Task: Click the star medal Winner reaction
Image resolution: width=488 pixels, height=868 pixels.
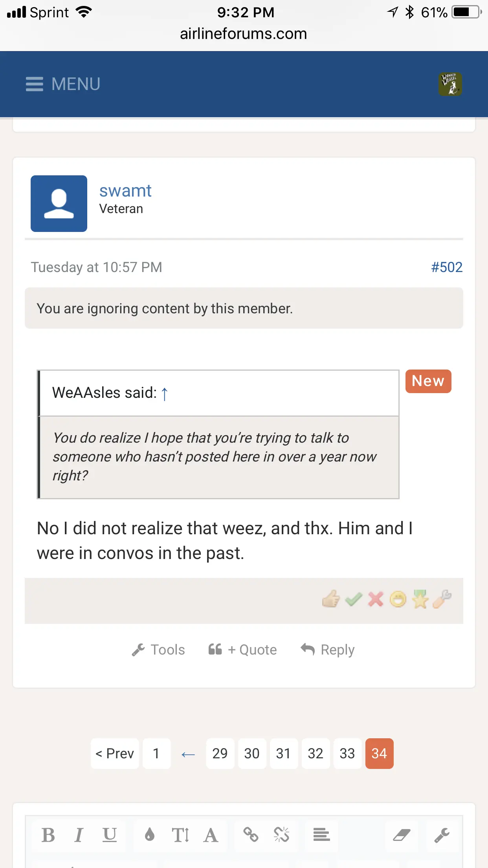Action: coord(420,600)
